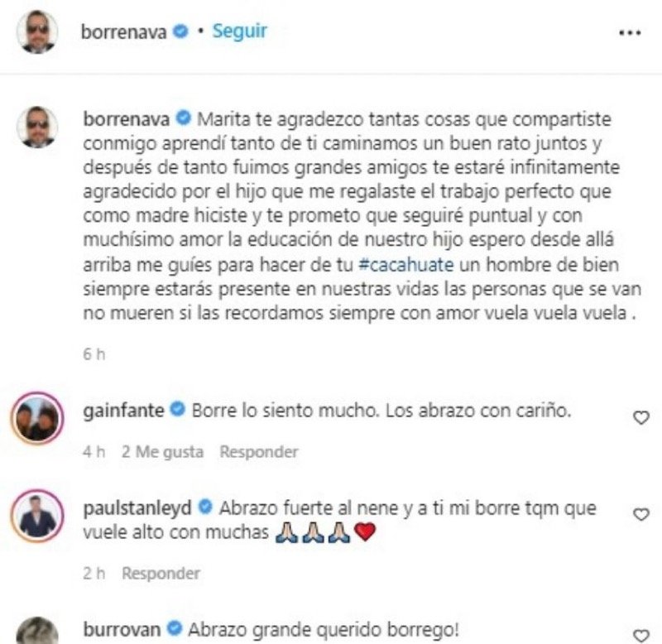This screenshot has width=662, height=644.
Task: Open the #cacahuate hashtag
Action: pyautogui.click(x=405, y=265)
